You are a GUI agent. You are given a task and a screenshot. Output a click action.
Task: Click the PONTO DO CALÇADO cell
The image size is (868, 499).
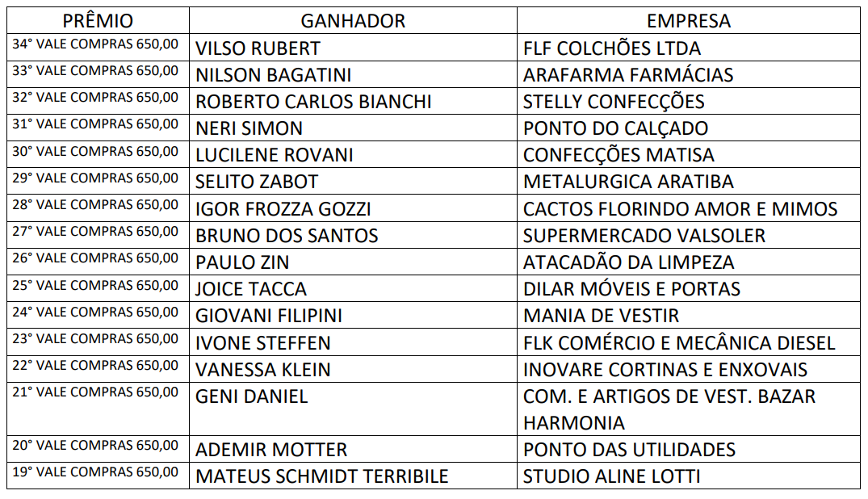pyautogui.click(x=689, y=128)
